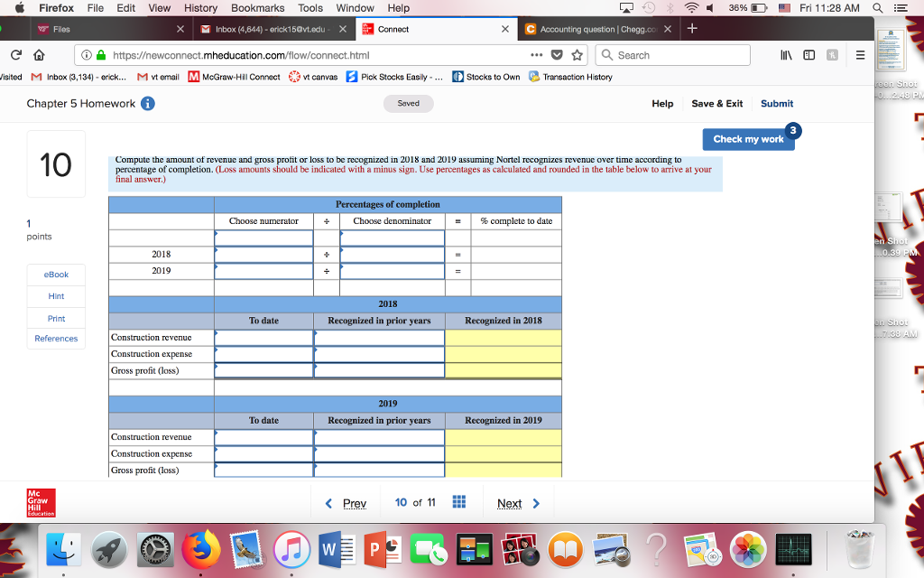Click 2019 Construction revenue prior years field

[379, 437]
